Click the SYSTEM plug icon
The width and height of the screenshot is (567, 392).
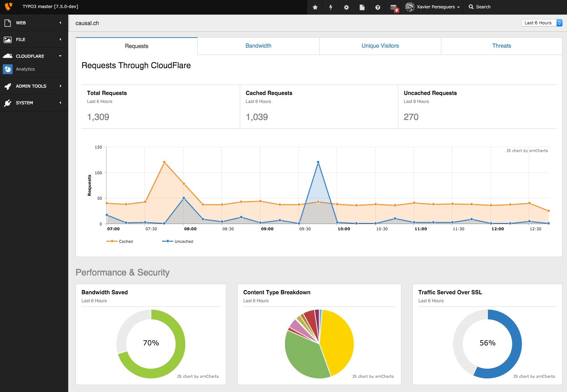pyautogui.click(x=8, y=103)
